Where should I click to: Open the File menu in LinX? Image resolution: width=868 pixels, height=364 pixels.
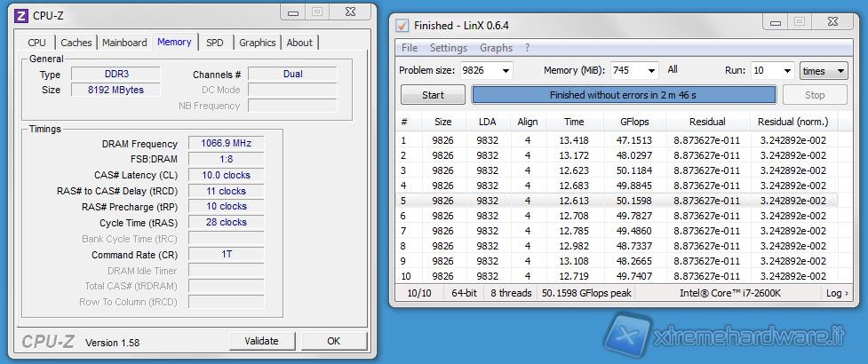click(x=410, y=48)
